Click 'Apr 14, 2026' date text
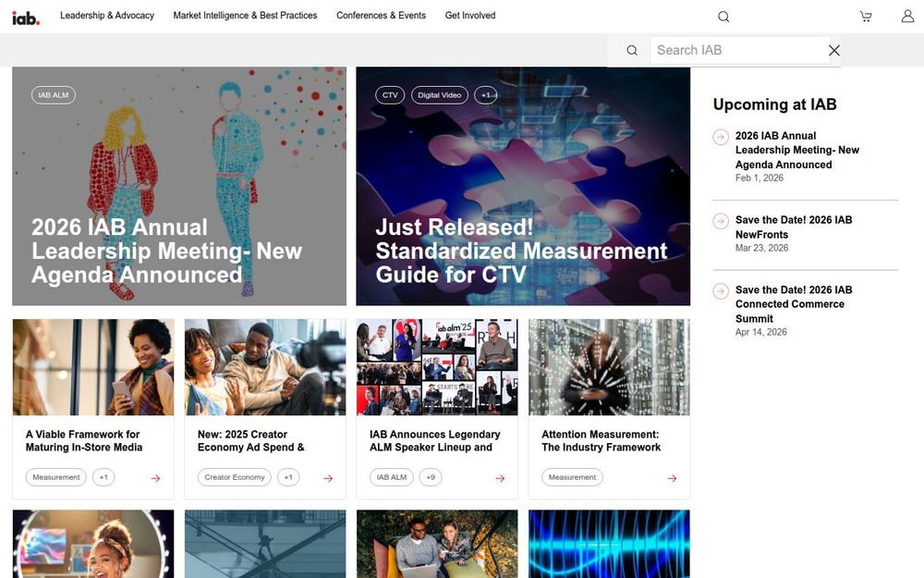 tap(760, 332)
